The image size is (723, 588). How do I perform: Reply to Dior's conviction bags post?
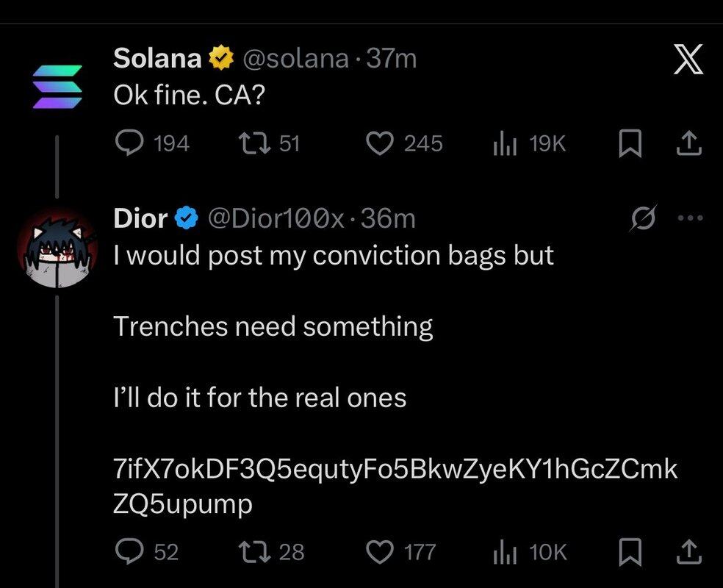click(x=132, y=551)
